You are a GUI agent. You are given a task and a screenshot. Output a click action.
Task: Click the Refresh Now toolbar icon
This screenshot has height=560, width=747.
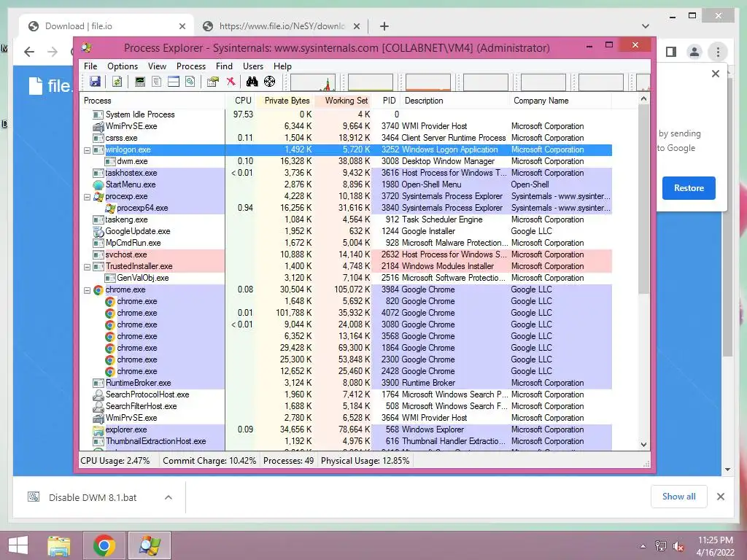(x=117, y=82)
